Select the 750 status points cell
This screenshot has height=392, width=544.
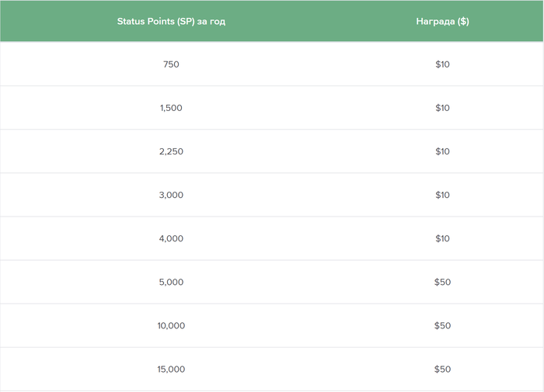[171, 64]
